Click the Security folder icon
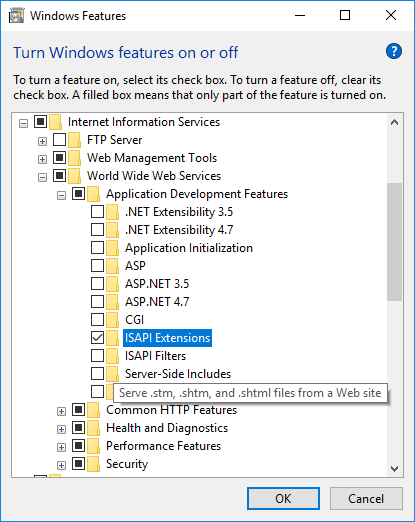Screen dimensions: 415x522 (x=94, y=464)
